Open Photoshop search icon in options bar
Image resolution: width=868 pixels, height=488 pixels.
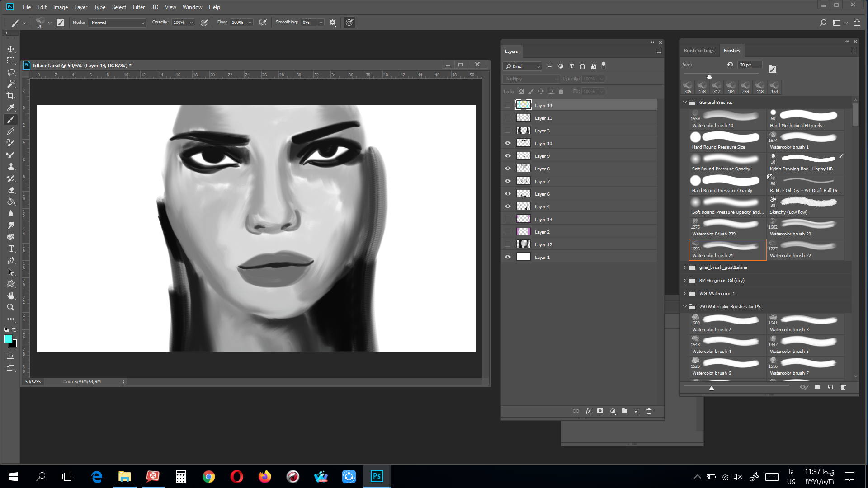(x=823, y=22)
